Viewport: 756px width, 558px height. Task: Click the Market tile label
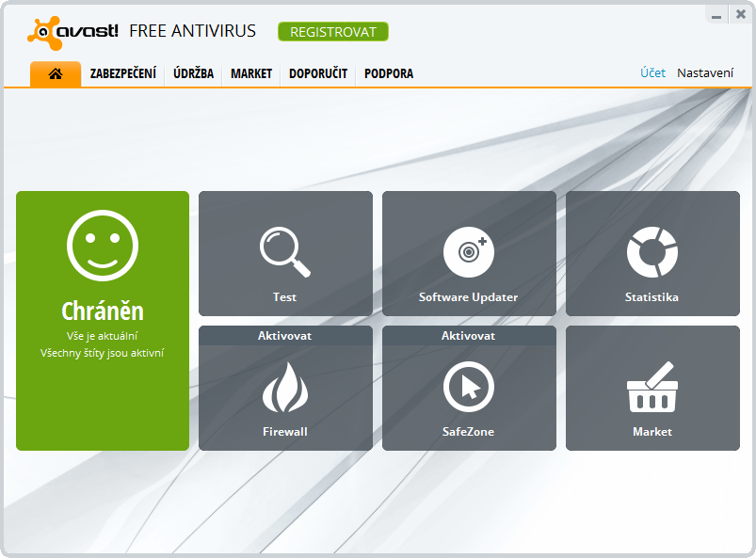(x=652, y=432)
